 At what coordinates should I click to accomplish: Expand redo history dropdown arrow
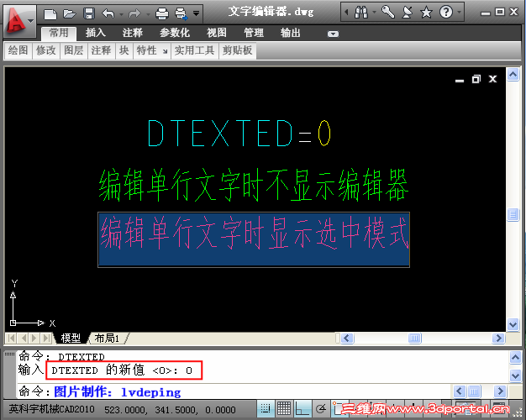tap(148, 14)
